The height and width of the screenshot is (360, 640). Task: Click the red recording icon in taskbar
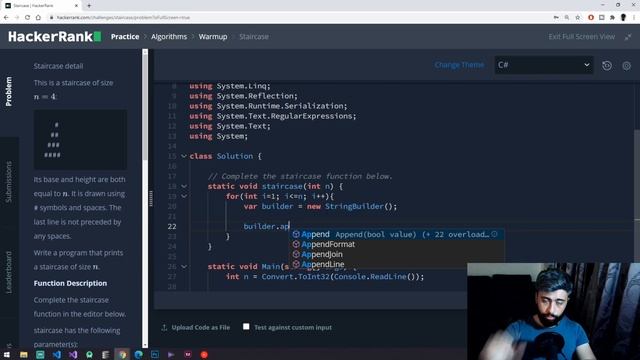pos(204,355)
